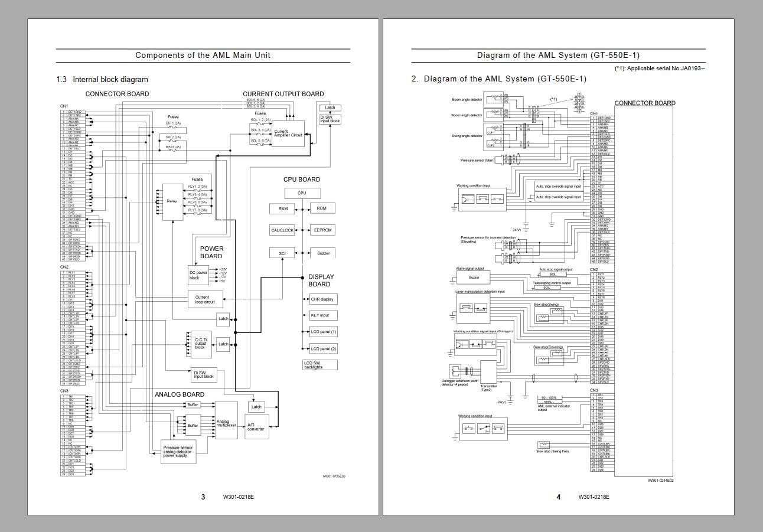Select the 'LCD panel (2)' box

322,349
